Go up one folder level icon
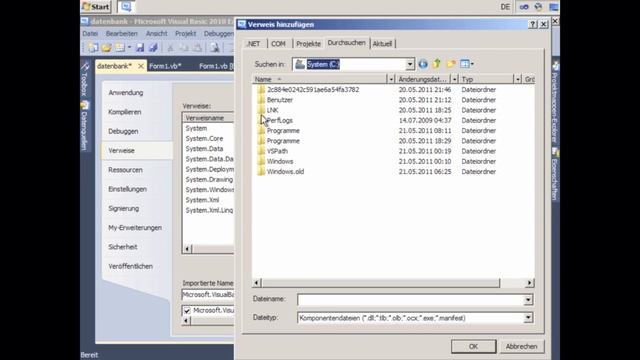Image resolution: width=640 pixels, height=360 pixels. [437, 64]
